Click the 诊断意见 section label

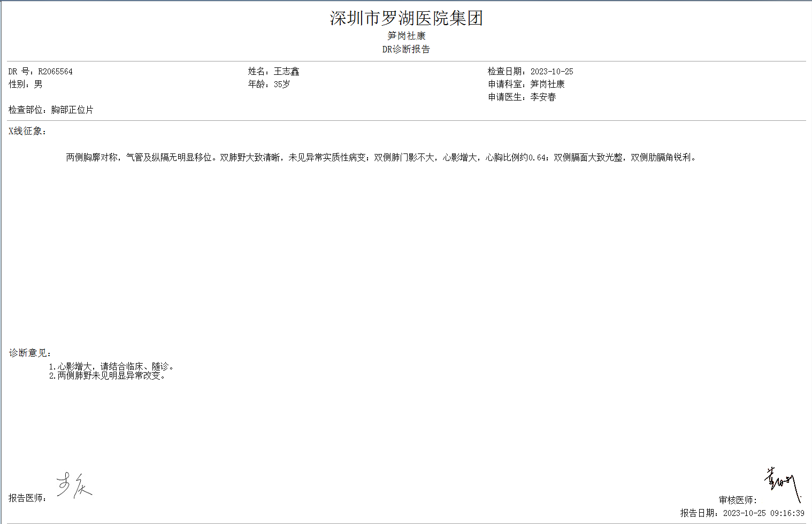(x=30, y=353)
